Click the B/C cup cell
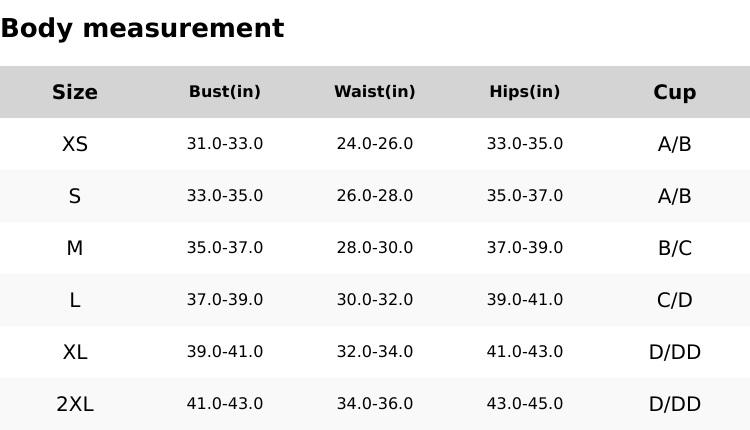The image size is (750, 430). pyautogui.click(x=675, y=248)
